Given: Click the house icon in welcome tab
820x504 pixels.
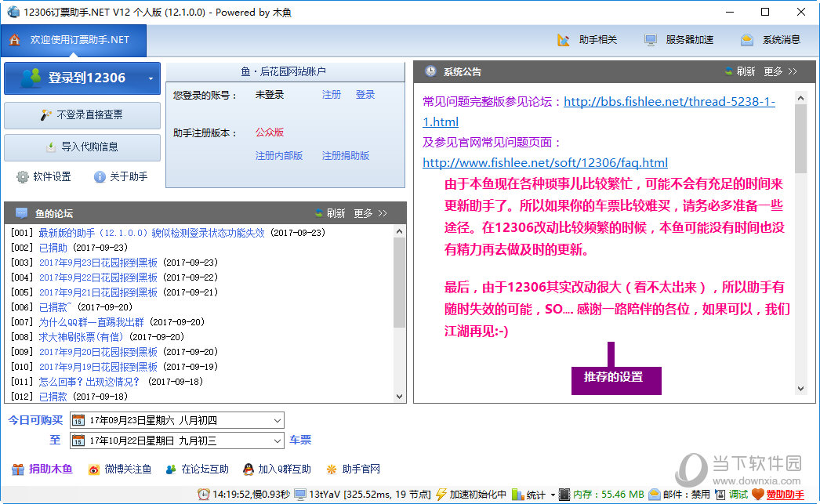Looking at the screenshot, I should coord(15,40).
